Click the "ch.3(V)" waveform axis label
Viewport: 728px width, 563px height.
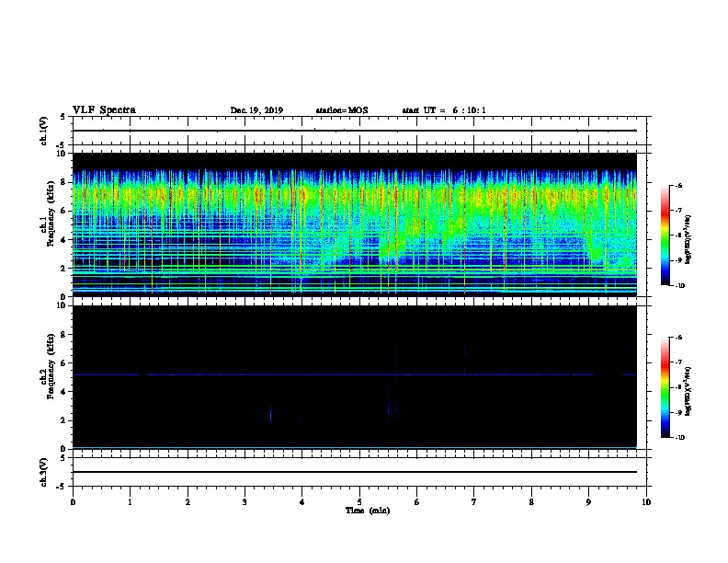pyautogui.click(x=44, y=472)
